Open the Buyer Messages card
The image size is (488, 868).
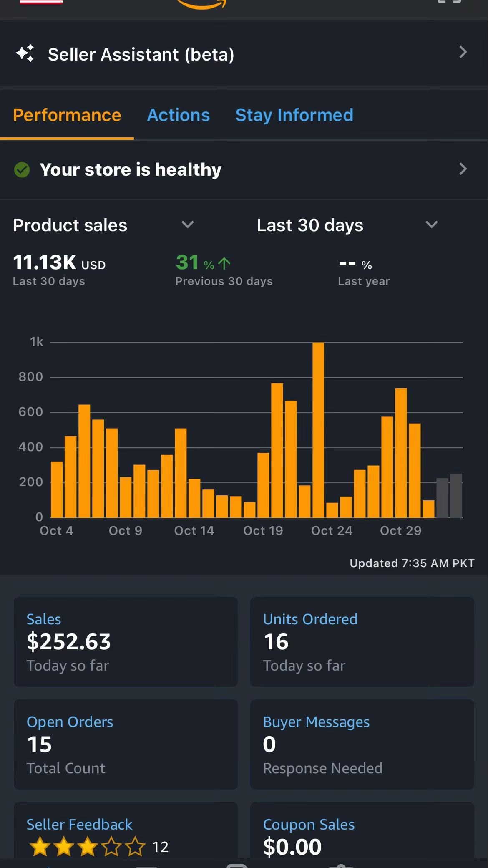pyautogui.click(x=362, y=744)
